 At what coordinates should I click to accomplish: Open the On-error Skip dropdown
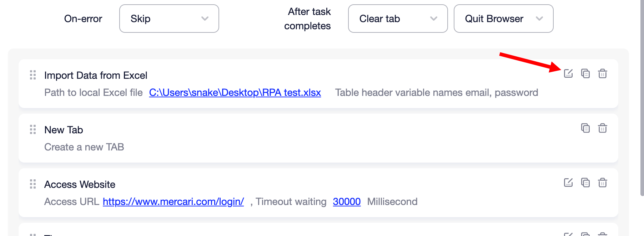pyautogui.click(x=169, y=19)
